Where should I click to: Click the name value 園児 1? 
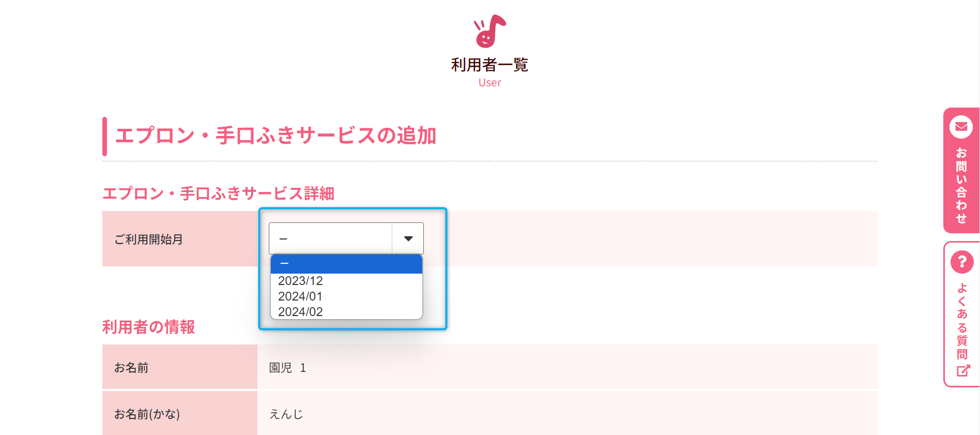(287, 368)
